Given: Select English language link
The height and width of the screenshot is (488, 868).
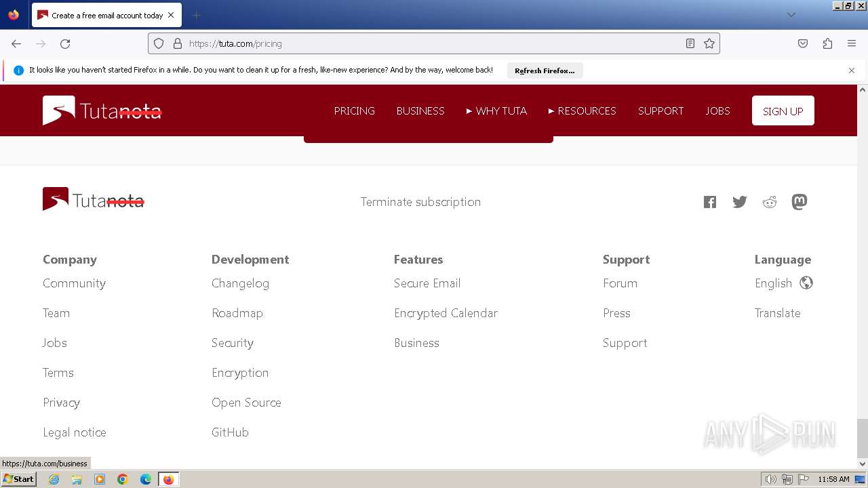Looking at the screenshot, I should tap(773, 283).
